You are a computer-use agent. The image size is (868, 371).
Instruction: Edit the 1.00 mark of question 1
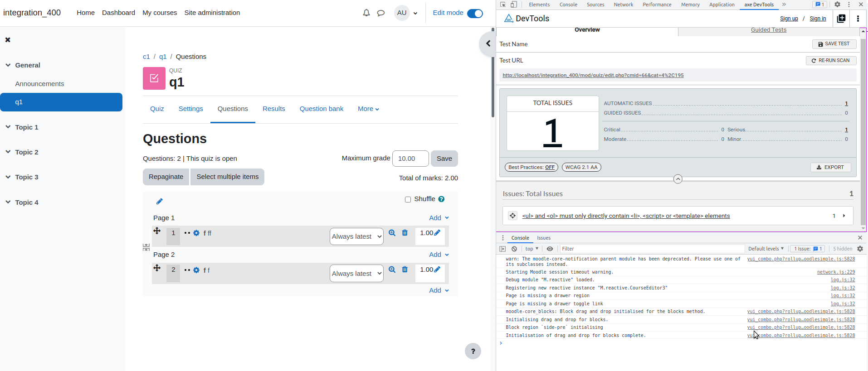[x=437, y=232]
